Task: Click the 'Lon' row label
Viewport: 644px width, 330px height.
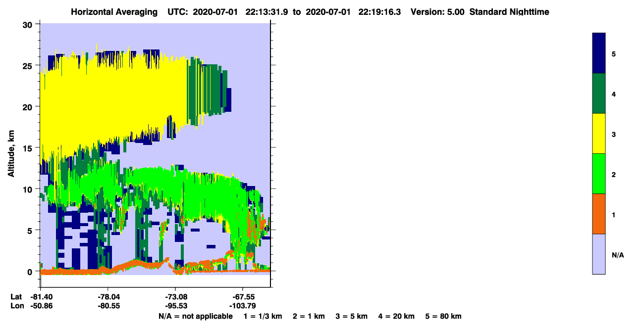Action: pos(17,306)
